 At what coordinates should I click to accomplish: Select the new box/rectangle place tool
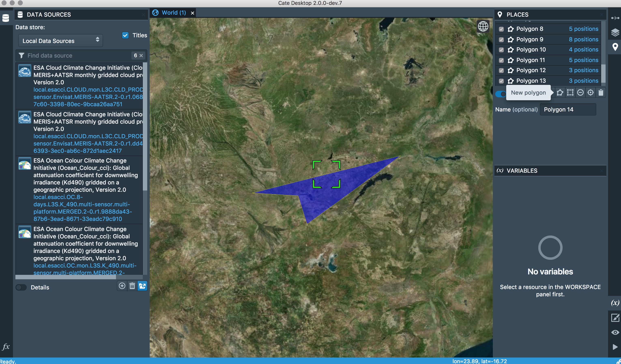[570, 93]
